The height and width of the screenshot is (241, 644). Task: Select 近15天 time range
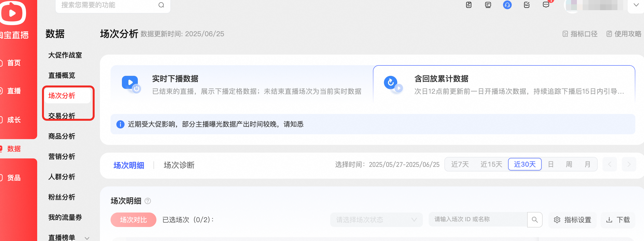(x=491, y=164)
